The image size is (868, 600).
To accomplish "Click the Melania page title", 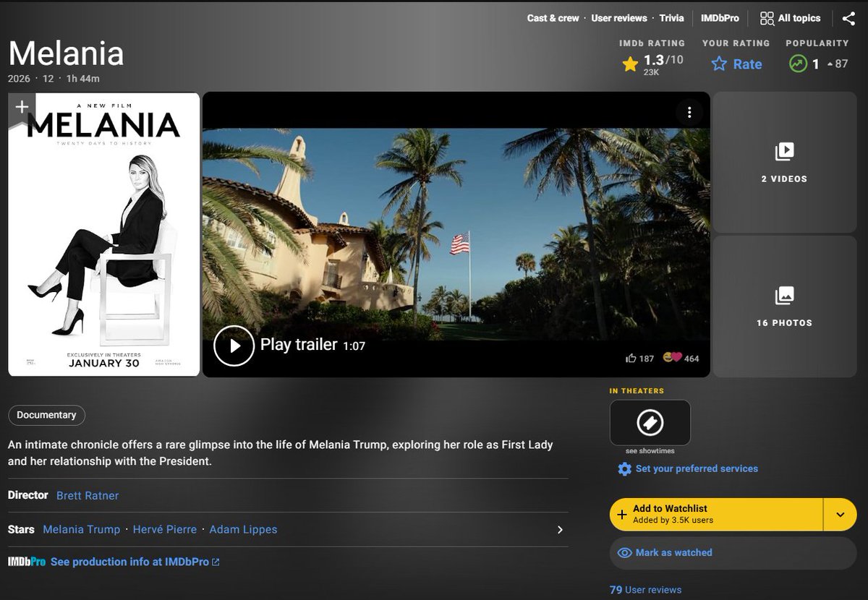I will (66, 53).
